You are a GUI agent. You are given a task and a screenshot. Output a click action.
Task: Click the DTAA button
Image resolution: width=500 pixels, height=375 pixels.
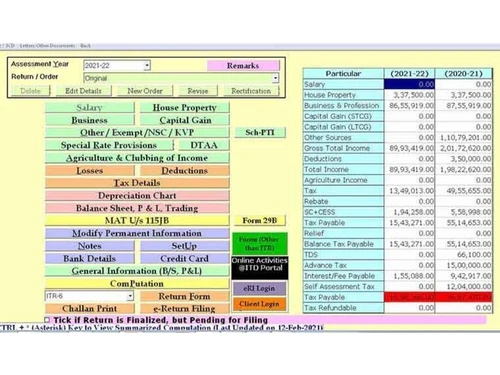(204, 145)
